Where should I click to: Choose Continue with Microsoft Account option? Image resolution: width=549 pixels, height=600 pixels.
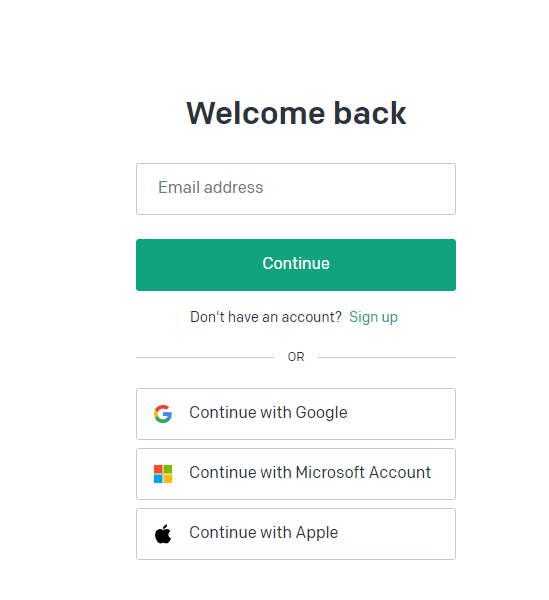(296, 474)
